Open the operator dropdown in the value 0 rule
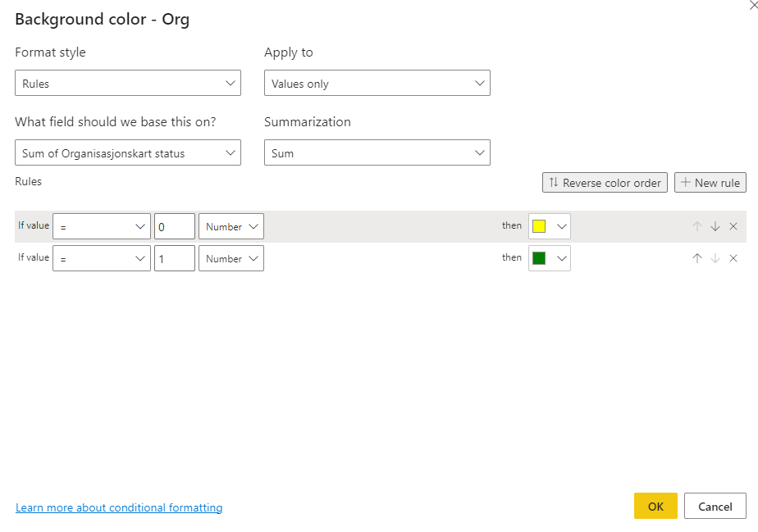 click(x=102, y=226)
